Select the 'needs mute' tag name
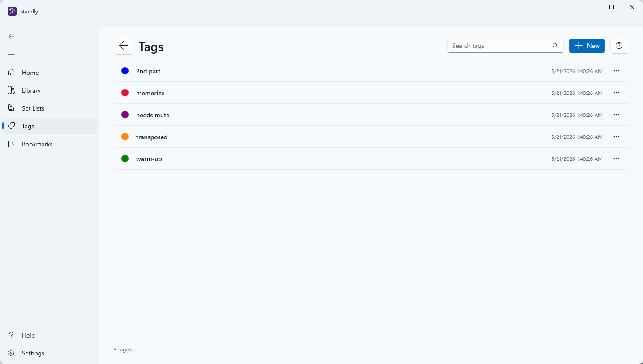643x364 pixels. [x=153, y=115]
